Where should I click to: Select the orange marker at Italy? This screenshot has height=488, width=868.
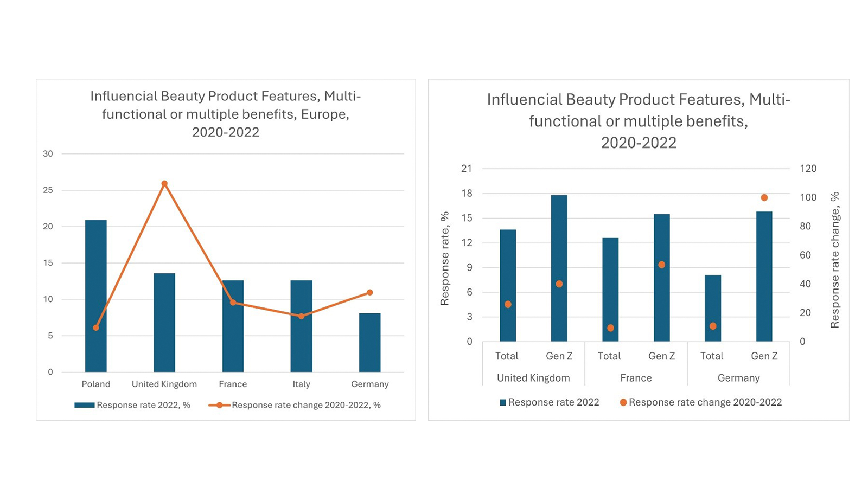coord(301,316)
